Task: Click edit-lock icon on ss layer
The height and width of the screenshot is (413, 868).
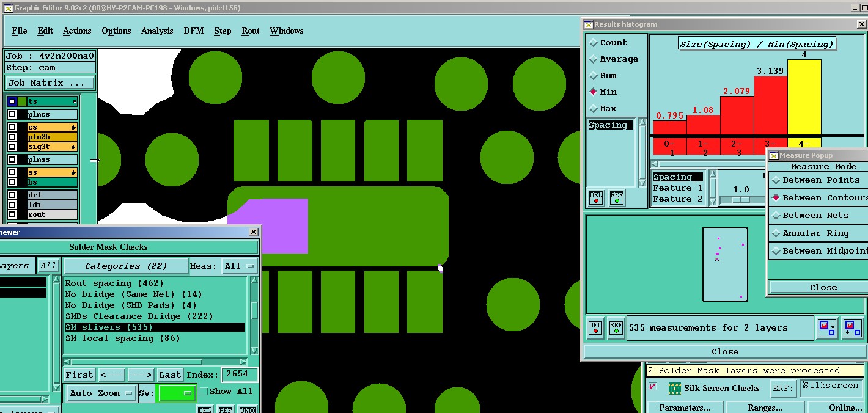Action: click(x=74, y=173)
